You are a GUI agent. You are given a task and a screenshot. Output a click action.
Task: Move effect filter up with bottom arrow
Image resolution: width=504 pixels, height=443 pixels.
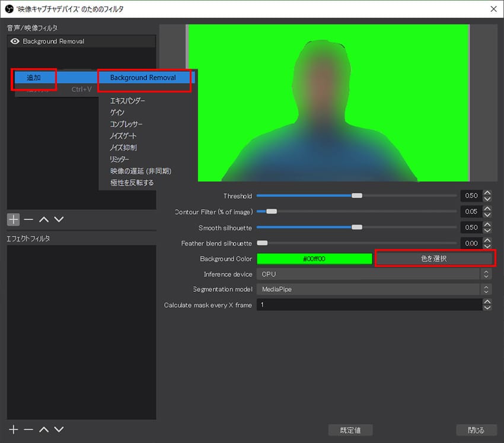click(43, 429)
